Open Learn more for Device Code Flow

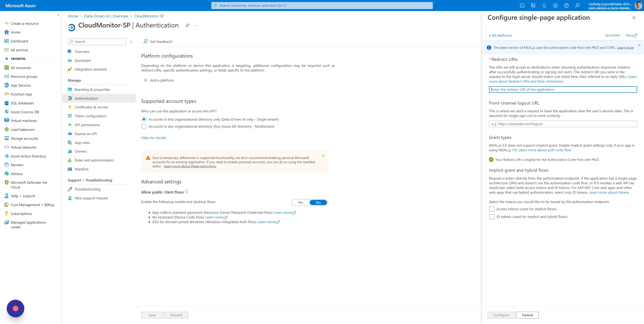click(x=216, y=217)
